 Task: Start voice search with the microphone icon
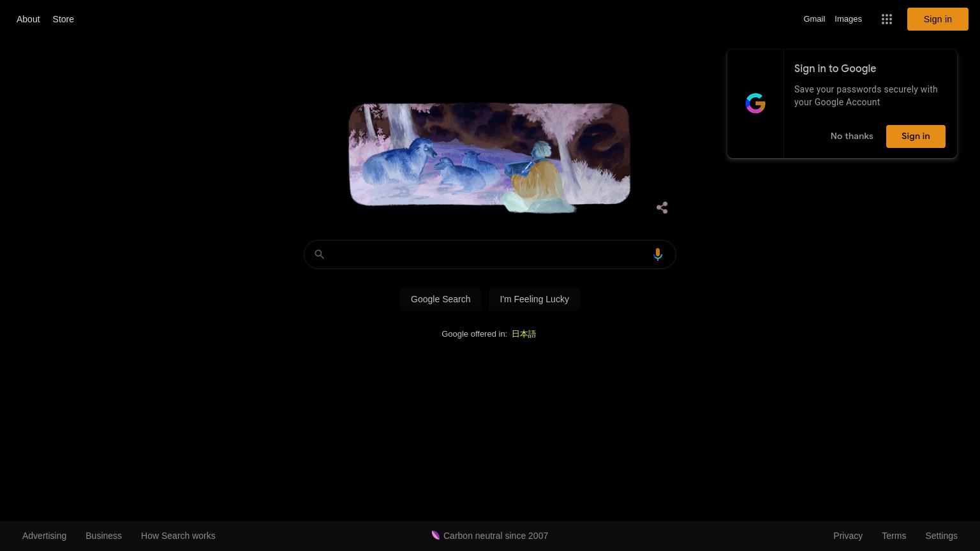658,254
